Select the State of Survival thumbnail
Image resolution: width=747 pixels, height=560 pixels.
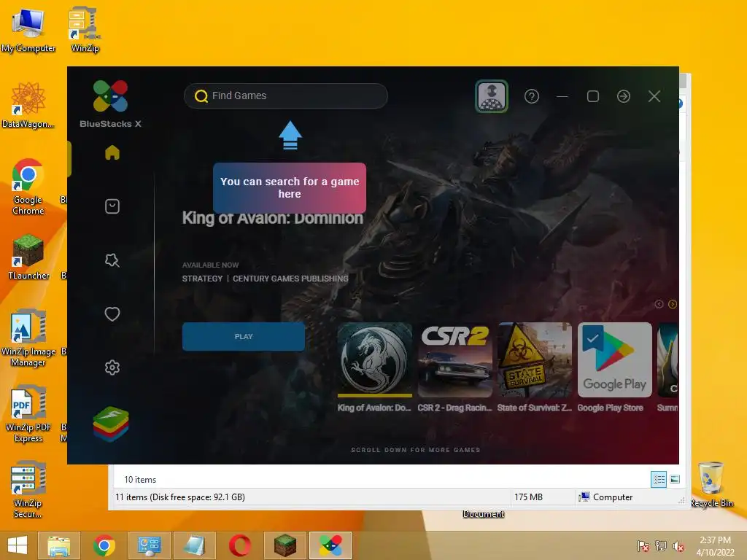535,360
